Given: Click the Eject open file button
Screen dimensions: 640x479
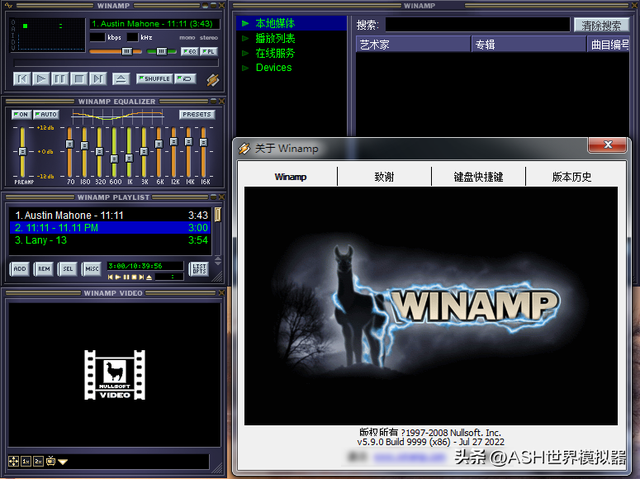Looking at the screenshot, I should click(121, 79).
